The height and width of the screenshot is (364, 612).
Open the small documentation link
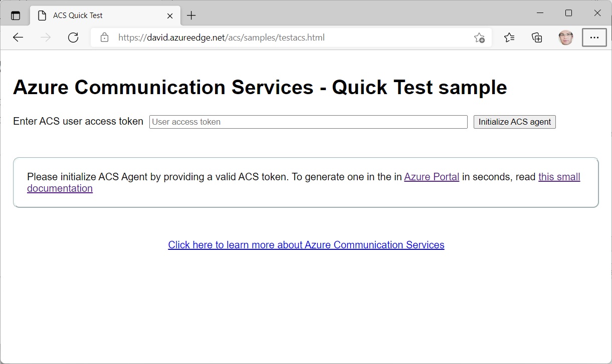[559, 177]
